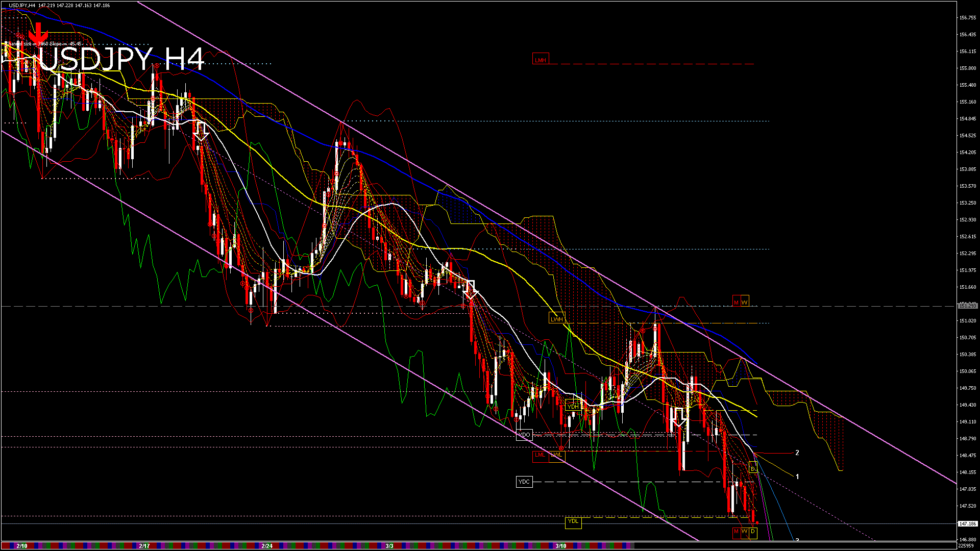Click the YDO level label
Screen dimensions: 980x551
[524, 435]
